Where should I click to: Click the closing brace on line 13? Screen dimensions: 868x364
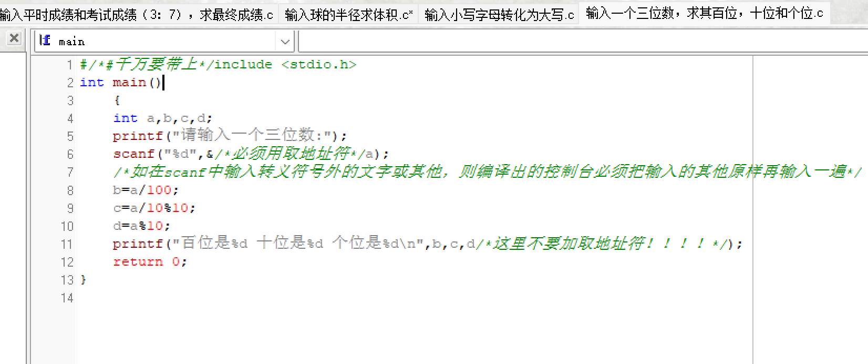click(x=83, y=280)
